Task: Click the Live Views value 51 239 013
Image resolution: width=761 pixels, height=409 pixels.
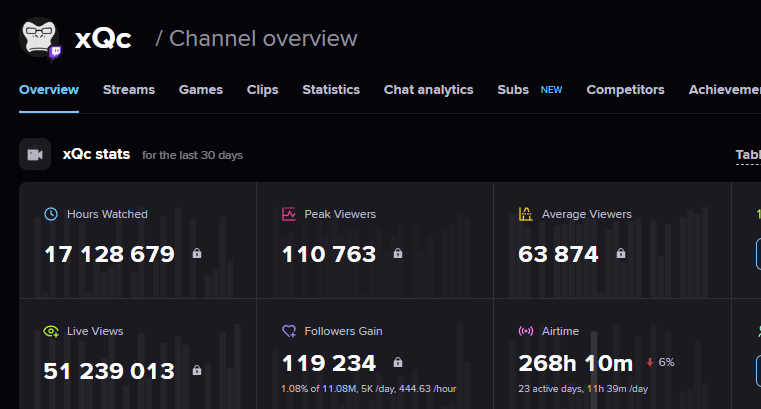Action: 109,371
